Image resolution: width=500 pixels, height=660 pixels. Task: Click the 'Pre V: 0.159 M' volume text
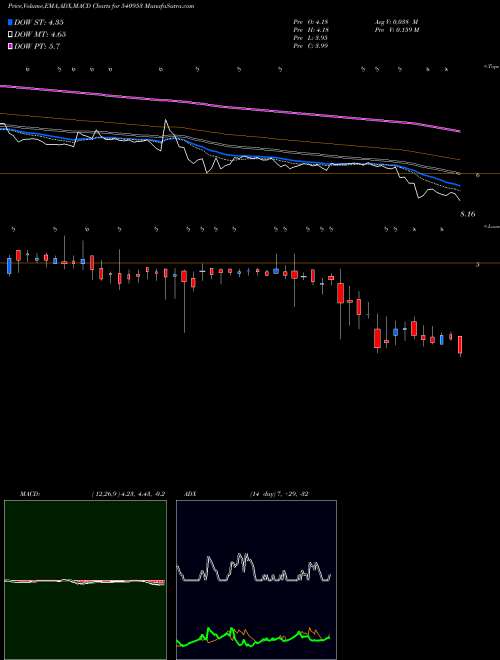pos(396,30)
